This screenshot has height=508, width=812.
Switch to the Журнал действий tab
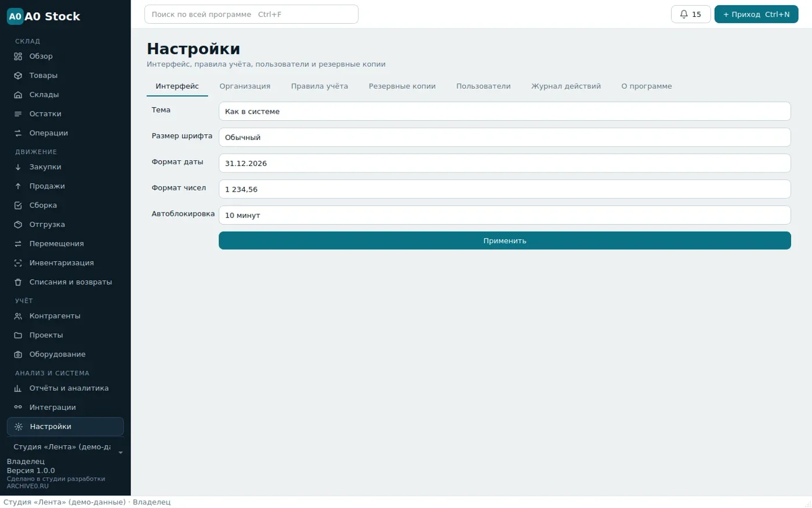pyautogui.click(x=566, y=86)
